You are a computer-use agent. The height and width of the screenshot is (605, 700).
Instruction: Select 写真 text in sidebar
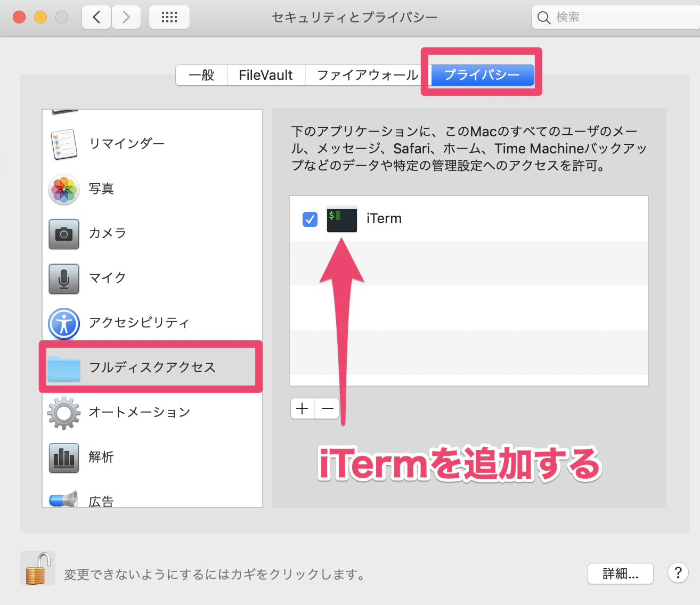pos(101,189)
